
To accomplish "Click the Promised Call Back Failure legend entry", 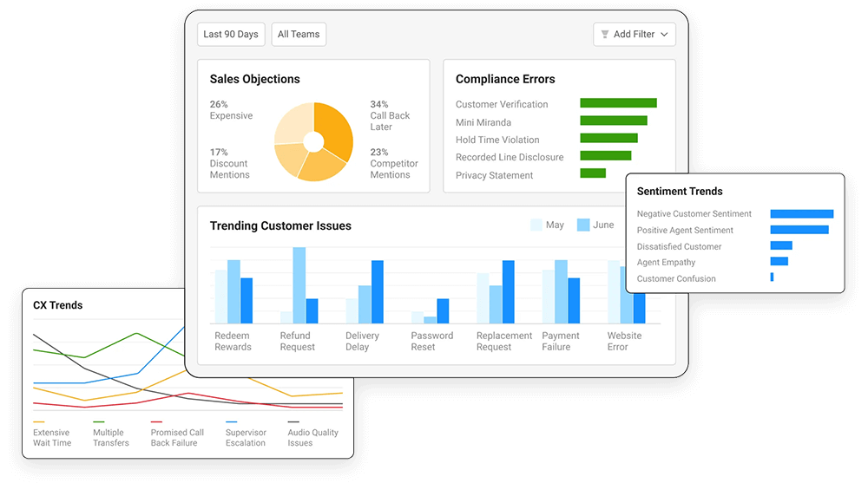I will (177, 434).
